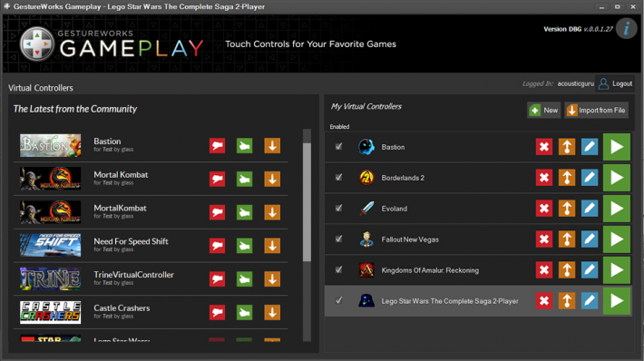Image resolution: width=644 pixels, height=361 pixels.
Task: Select the TrineVirtualController thumbnail image
Action: point(51,278)
